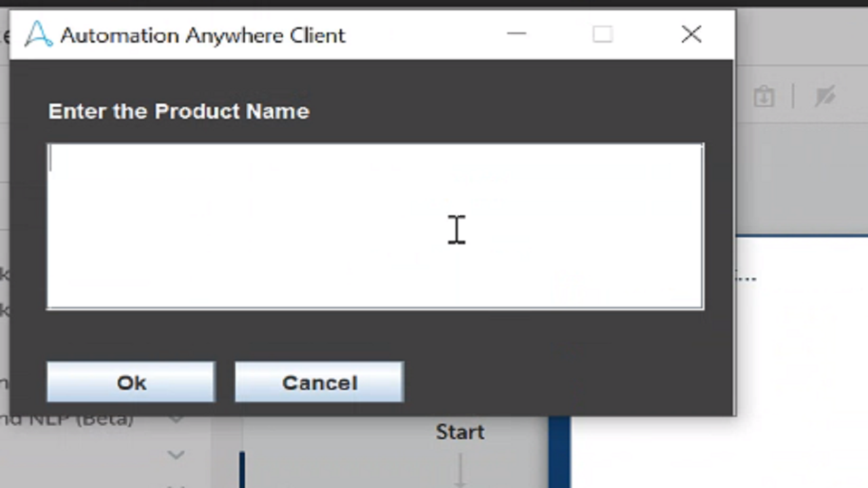Click the Ok button in the dialog
The width and height of the screenshot is (868, 488).
coord(131,382)
